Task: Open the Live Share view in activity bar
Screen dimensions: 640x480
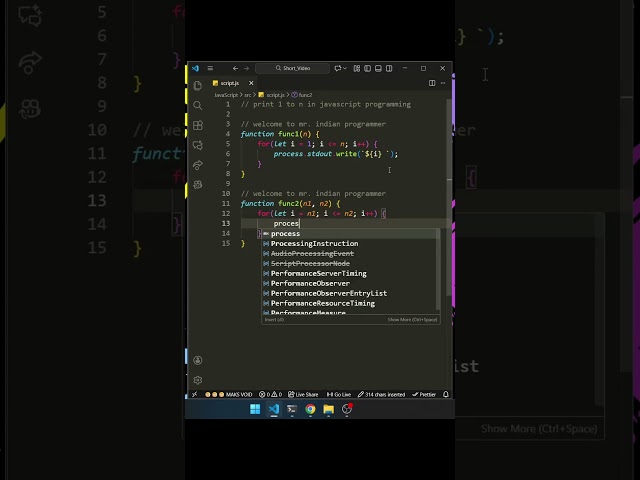Action: 198,165
